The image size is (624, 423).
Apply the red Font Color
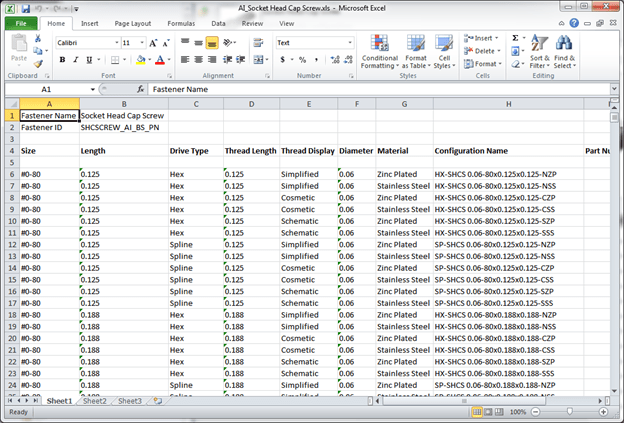click(160, 60)
